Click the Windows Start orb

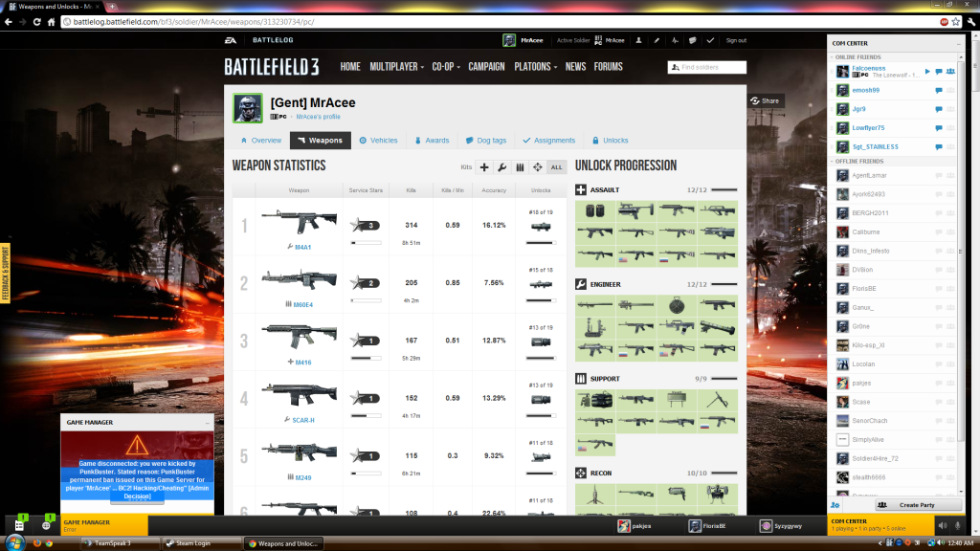(14, 542)
